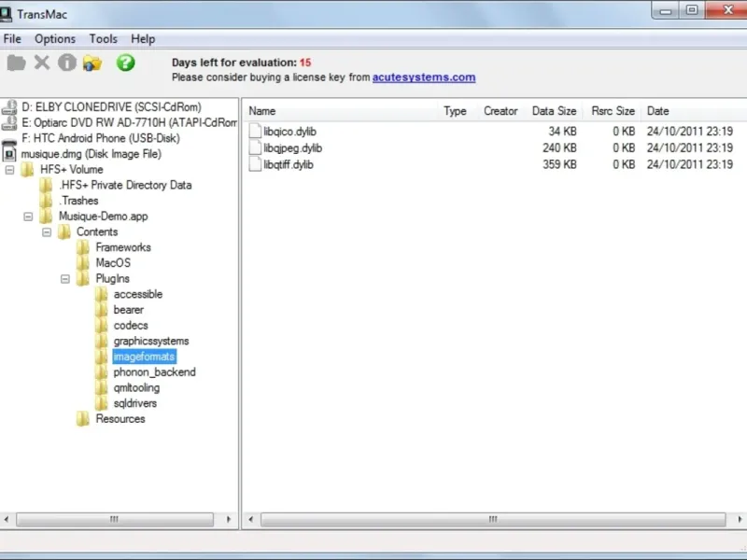Click the 34 KB data size cell
Image resolution: width=747 pixels, height=560 pixels.
coord(562,132)
